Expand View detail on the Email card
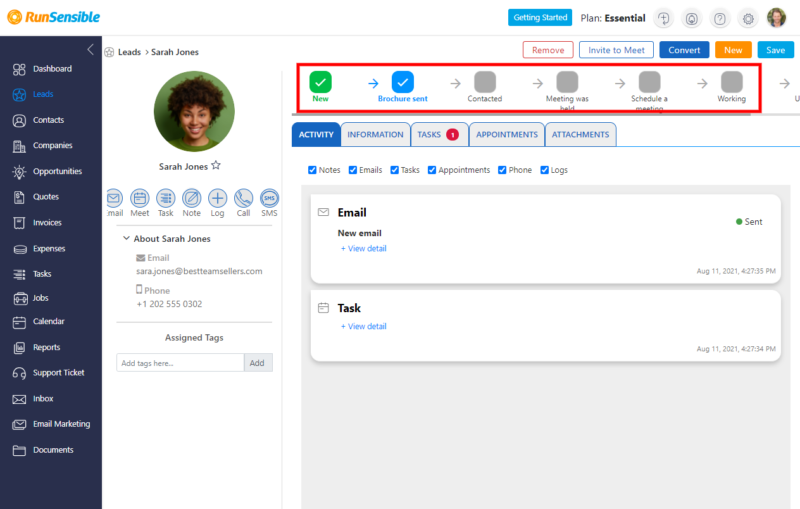Image resolution: width=800 pixels, height=509 pixels. click(364, 248)
